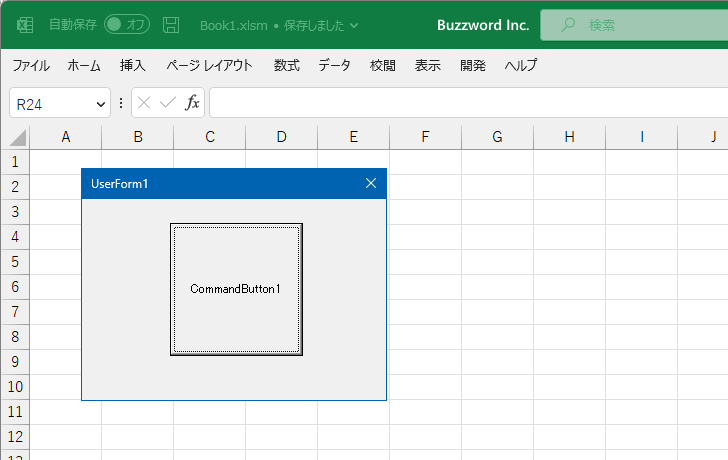Switch to the ホーム (Home) tab
Image resolution: width=728 pixels, height=460 pixels.
84,65
